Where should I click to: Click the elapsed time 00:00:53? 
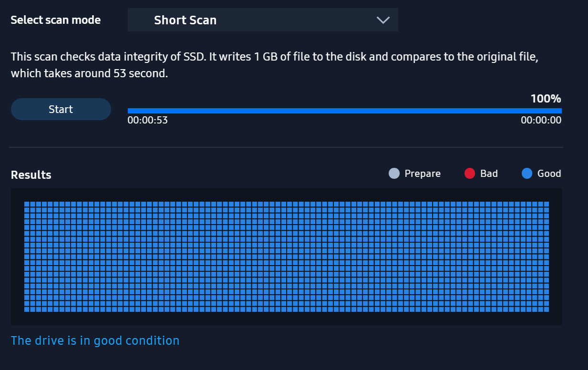[147, 120]
